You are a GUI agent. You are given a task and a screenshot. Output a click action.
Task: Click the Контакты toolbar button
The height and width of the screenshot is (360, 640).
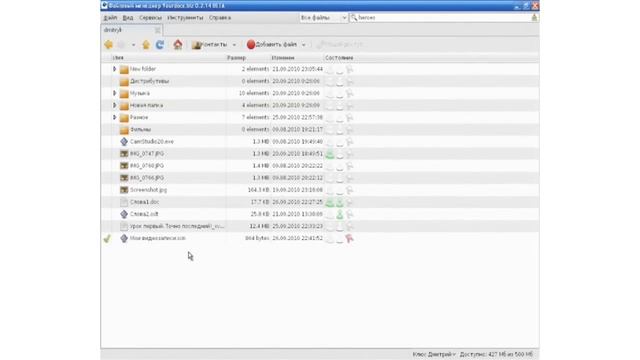[210, 44]
